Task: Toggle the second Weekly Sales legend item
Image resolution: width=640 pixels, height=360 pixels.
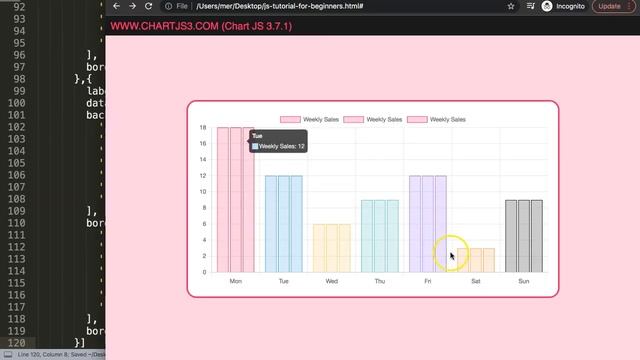Action: tap(373, 120)
